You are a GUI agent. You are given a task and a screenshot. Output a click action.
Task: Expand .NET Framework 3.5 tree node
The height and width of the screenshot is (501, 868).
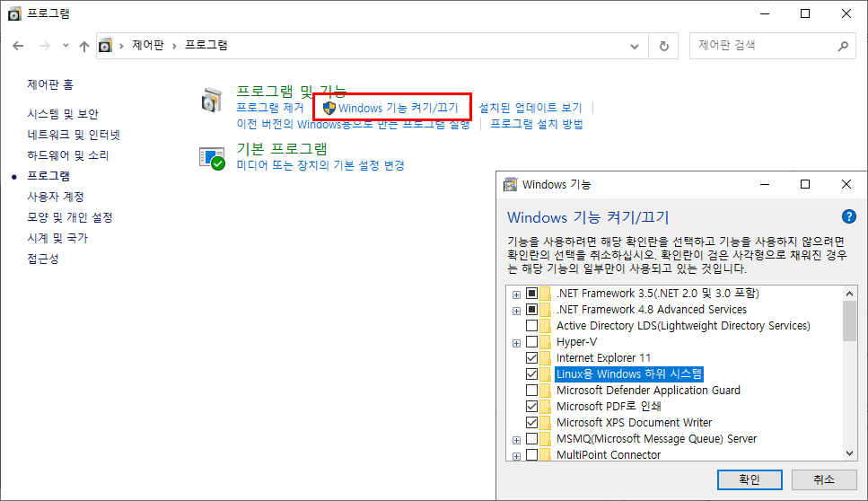[x=516, y=294]
